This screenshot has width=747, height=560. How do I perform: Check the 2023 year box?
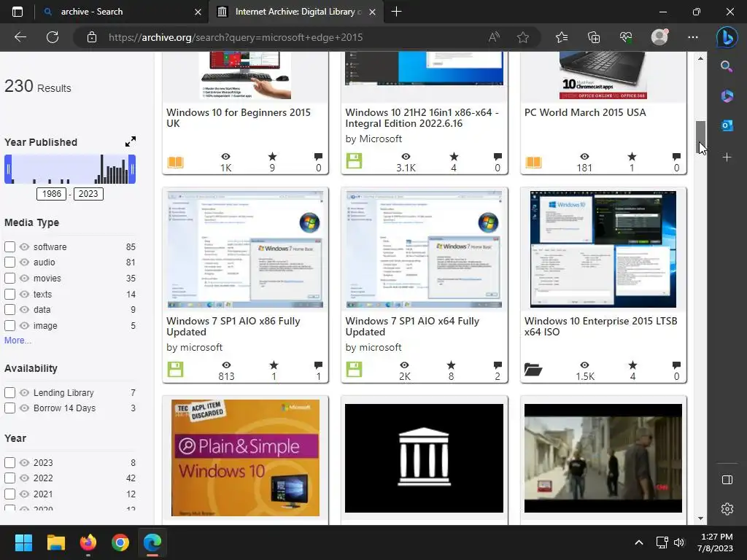pos(10,462)
